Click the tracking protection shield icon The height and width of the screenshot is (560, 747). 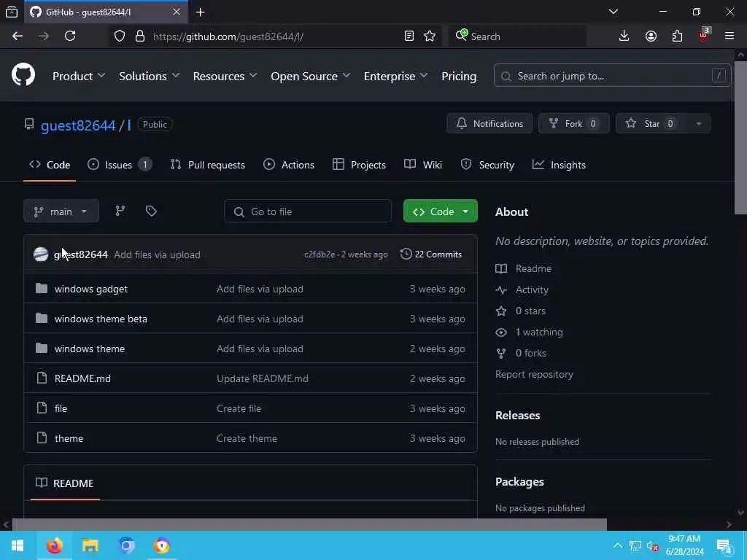click(120, 36)
